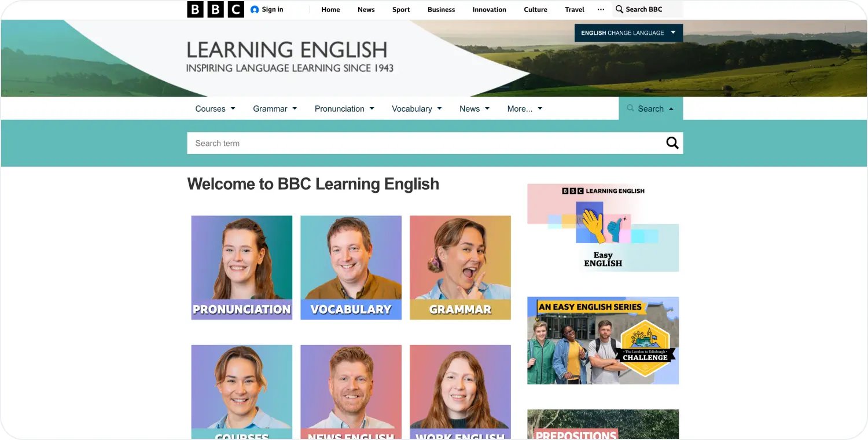
Task: Open the Vocabulary tile with the presenter photo
Action: (351, 267)
